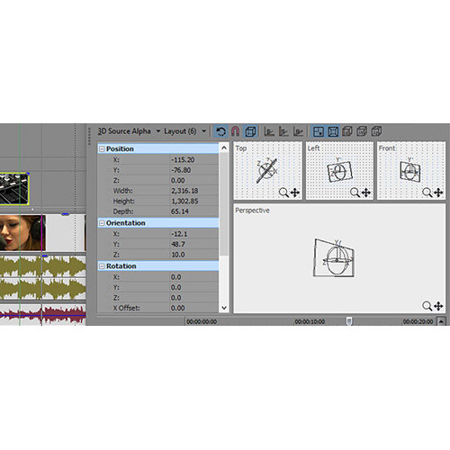Click pan move icon in Perspective view

coord(438,306)
